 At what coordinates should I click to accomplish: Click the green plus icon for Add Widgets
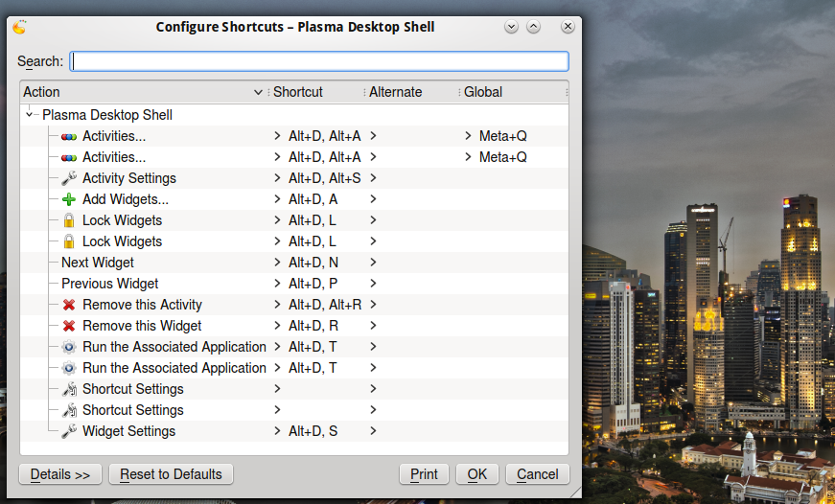point(69,199)
